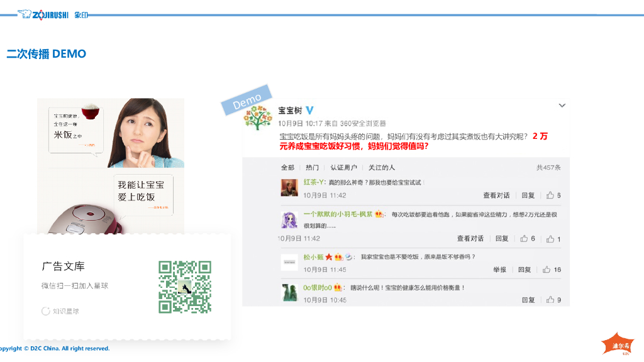Click the 广告文库 card title
This screenshot has height=362, width=644.
coord(64,266)
